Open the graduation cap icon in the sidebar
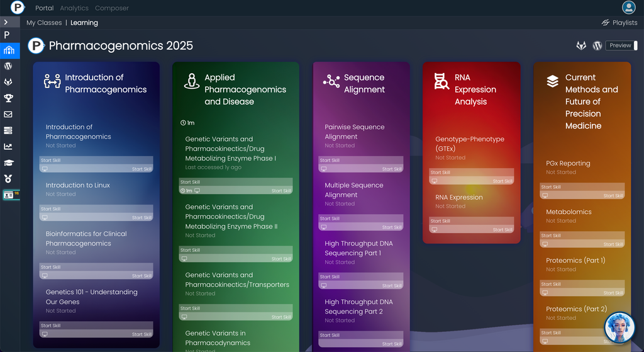This screenshot has width=644, height=352. coord(8,162)
